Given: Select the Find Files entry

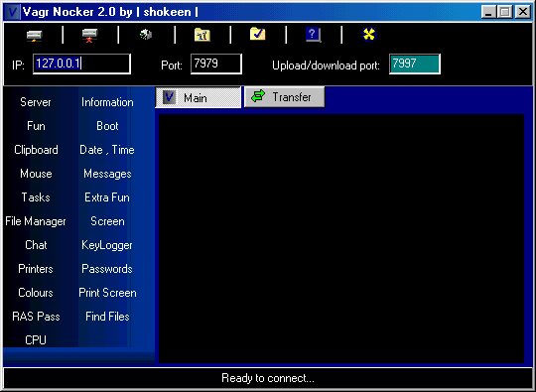Looking at the screenshot, I should pos(107,317).
